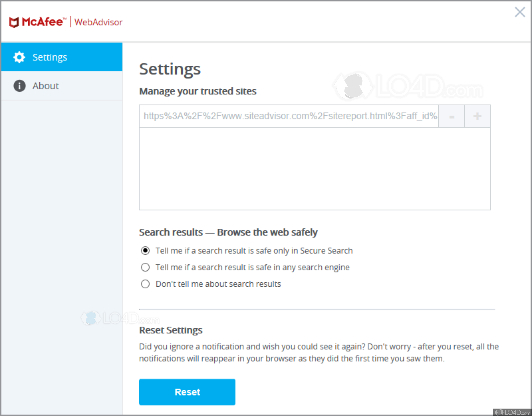Click the McAfee shield logo icon

pos(14,22)
